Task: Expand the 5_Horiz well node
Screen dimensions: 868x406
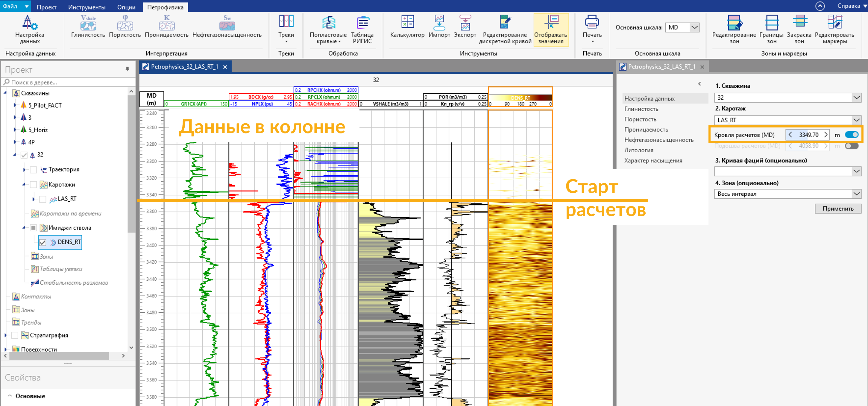Action: (15, 130)
